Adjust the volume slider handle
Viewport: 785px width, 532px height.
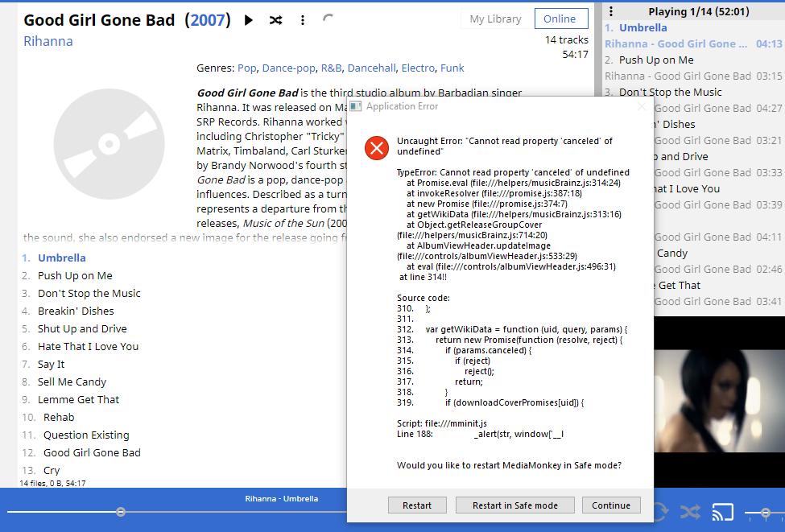tap(765, 512)
